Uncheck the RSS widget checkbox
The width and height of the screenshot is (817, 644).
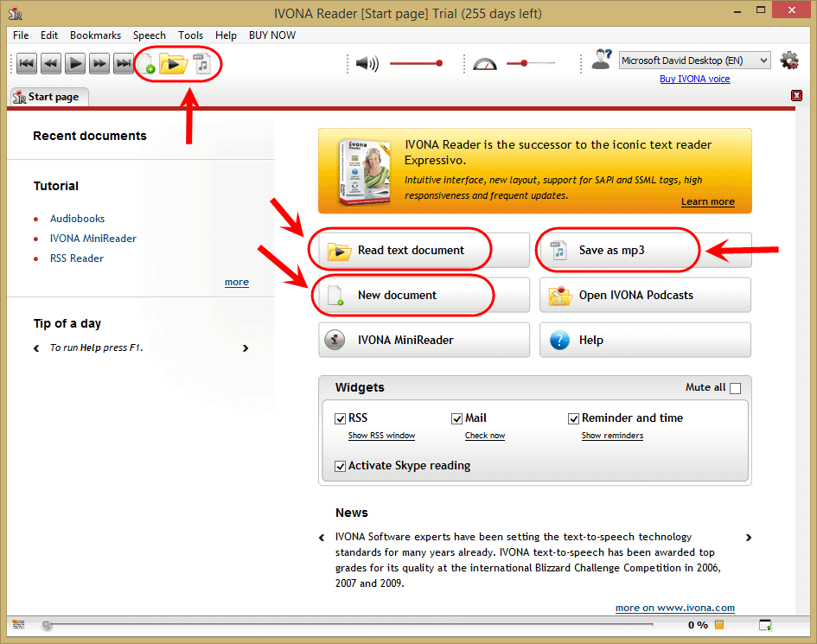tap(341, 418)
